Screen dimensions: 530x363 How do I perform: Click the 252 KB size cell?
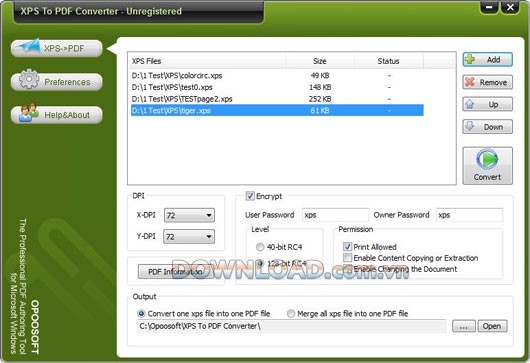tap(320, 99)
